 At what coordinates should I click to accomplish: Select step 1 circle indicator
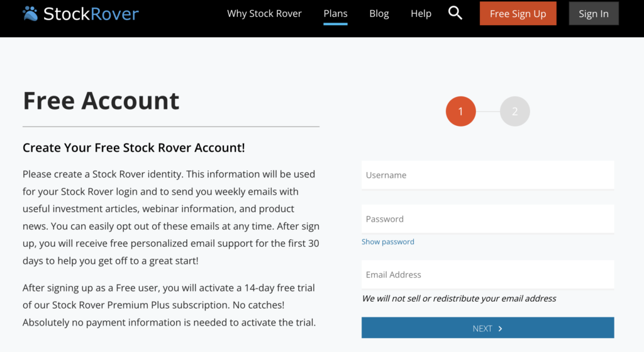pyautogui.click(x=461, y=111)
